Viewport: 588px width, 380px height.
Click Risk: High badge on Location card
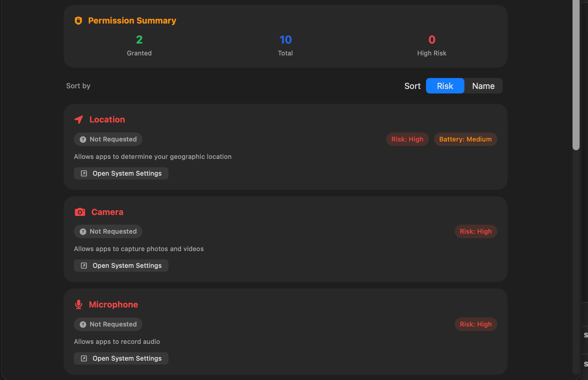pos(407,139)
